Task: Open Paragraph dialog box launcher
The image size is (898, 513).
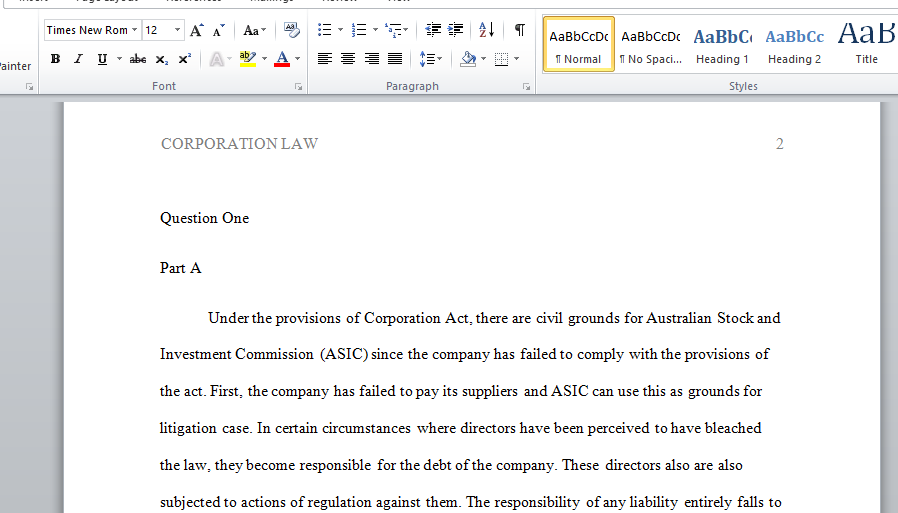Action: [526, 87]
